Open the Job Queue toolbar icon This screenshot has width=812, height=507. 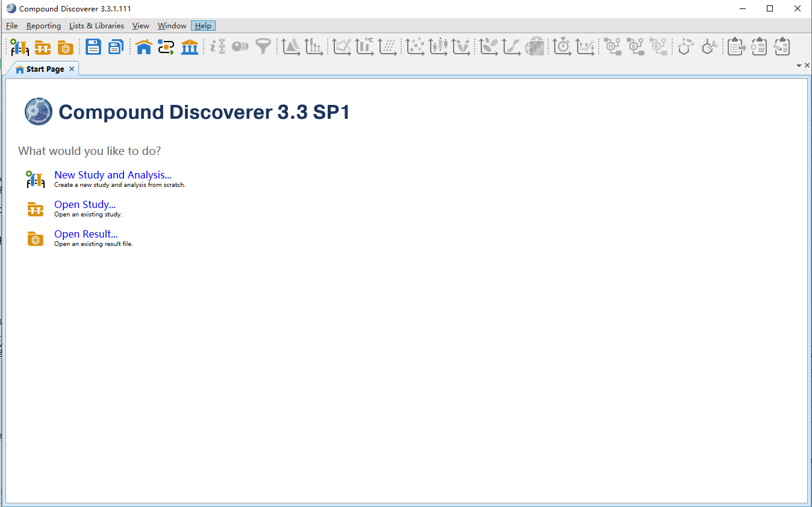pos(166,46)
